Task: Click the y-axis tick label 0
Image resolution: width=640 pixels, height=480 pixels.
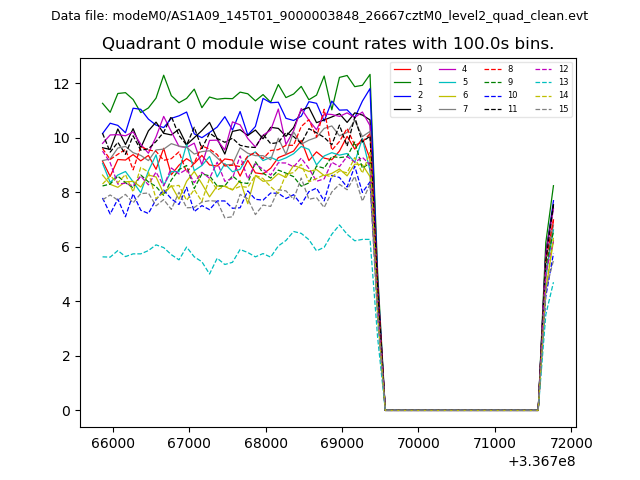Action: (68, 411)
